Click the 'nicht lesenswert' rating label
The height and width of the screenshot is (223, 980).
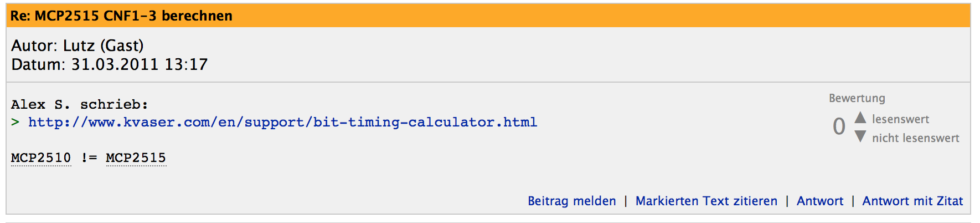[x=916, y=138]
